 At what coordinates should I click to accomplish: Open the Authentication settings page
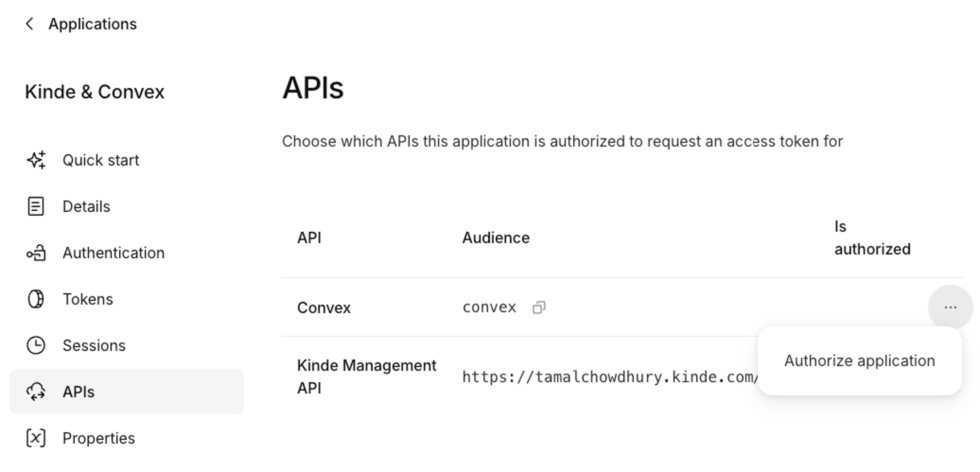pos(114,253)
